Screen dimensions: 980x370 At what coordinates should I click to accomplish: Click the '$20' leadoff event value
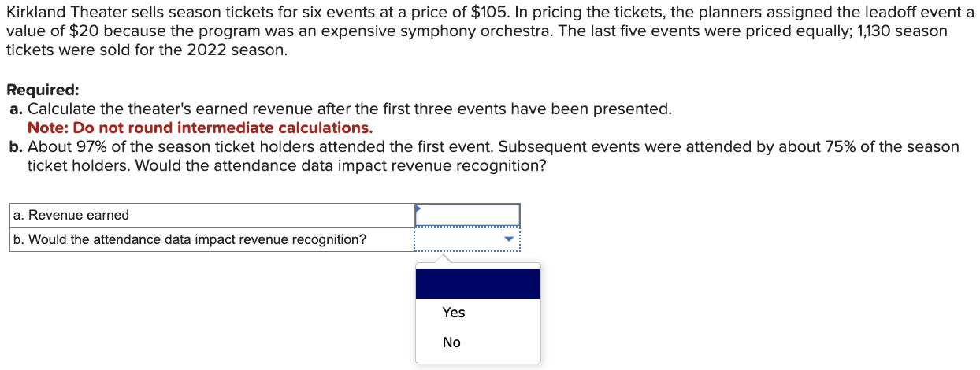point(85,31)
